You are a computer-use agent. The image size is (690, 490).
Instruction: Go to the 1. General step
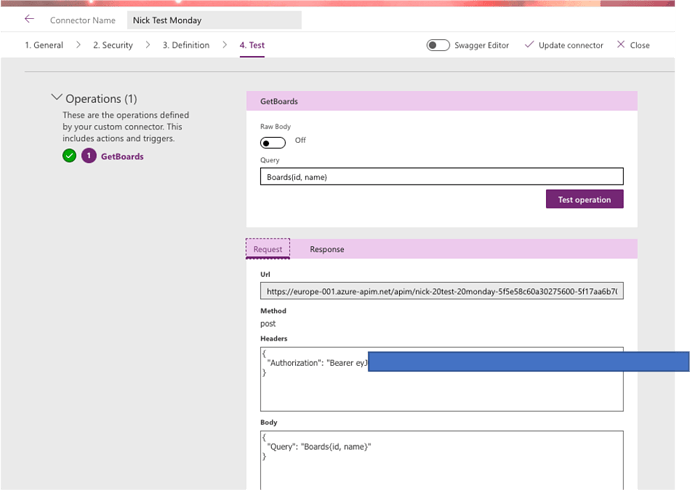(44, 45)
